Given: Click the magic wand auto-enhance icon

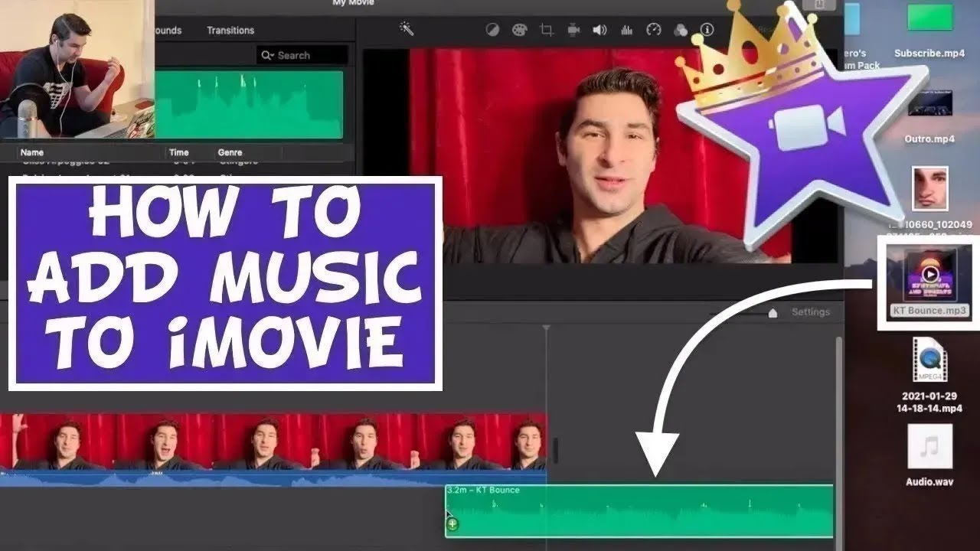Looking at the screenshot, I should click(407, 28).
